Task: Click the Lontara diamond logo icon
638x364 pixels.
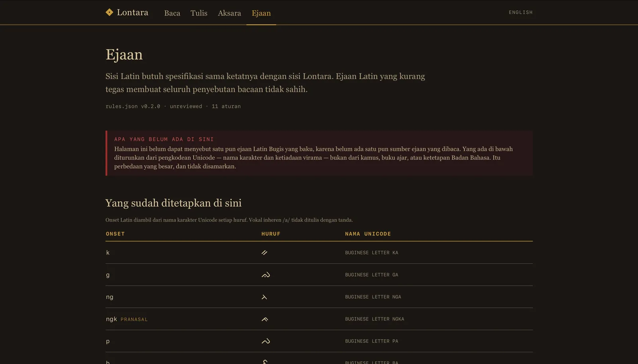Action: pos(109,12)
